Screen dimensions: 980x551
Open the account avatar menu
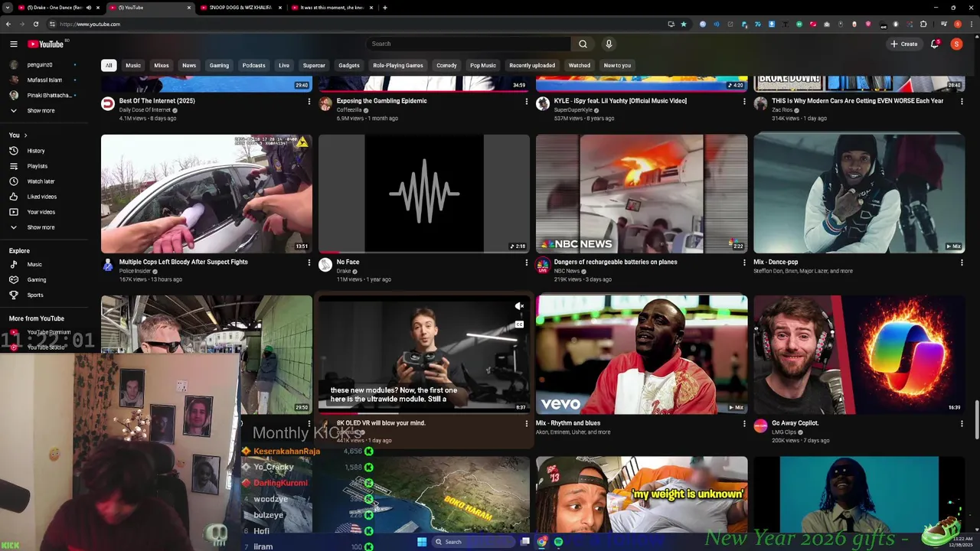(956, 44)
